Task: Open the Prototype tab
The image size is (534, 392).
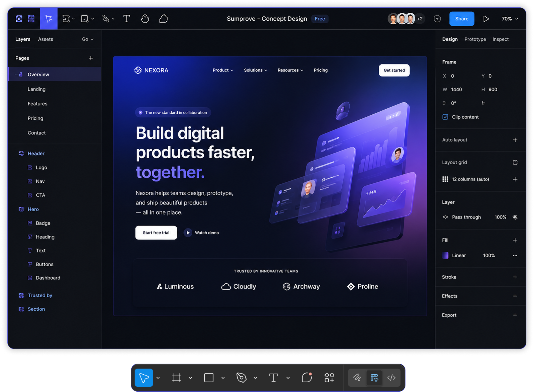Action: (x=475, y=39)
